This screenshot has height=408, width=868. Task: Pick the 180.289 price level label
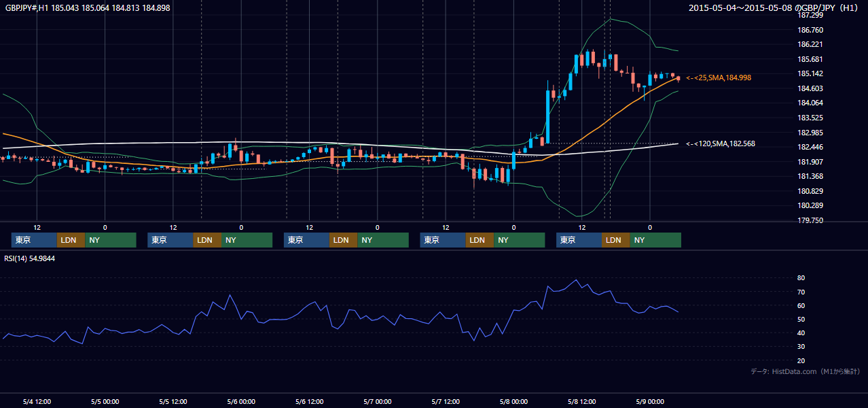tap(810, 205)
